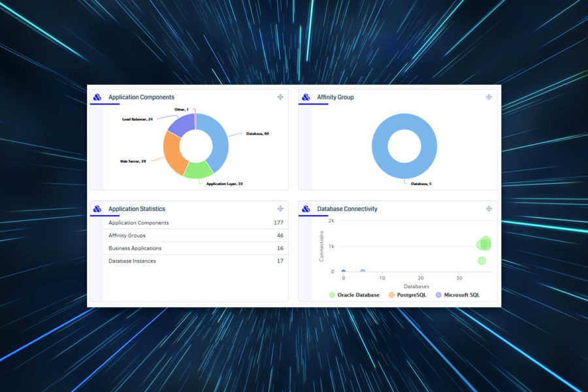Click the 'Connections' y-axis label
588x392 pixels.
(321, 246)
